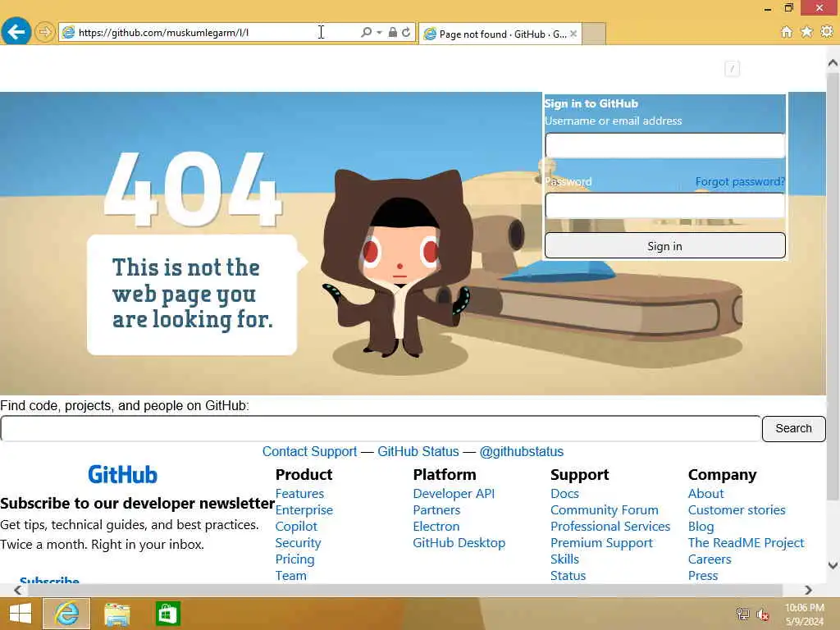
Task: Open the Developer API link
Action: point(454,493)
